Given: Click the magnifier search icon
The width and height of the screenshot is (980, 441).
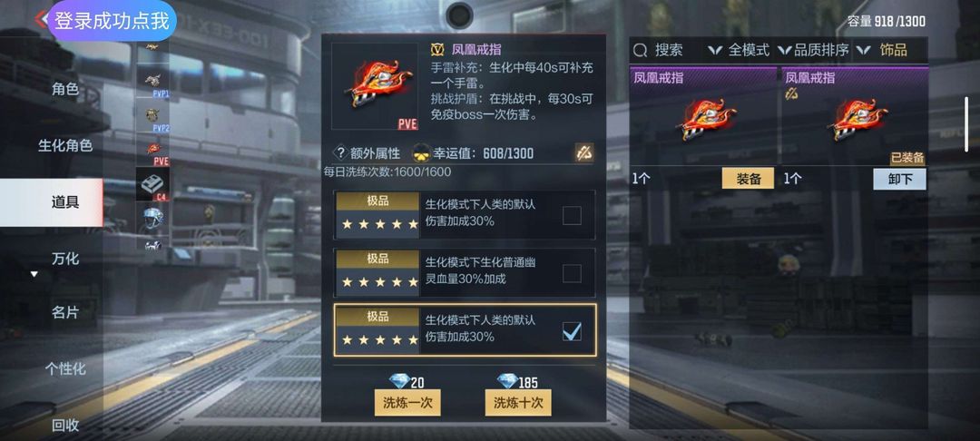Looking at the screenshot, I should [640, 50].
